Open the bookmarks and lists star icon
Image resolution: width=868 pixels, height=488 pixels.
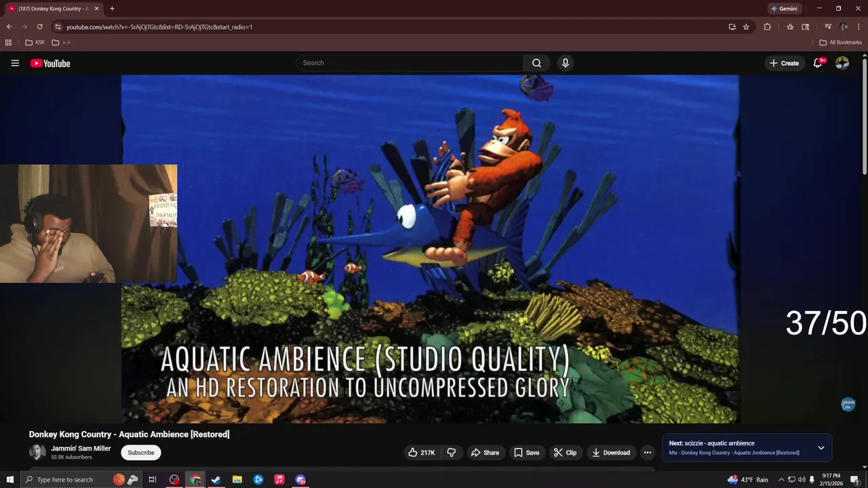(790, 27)
